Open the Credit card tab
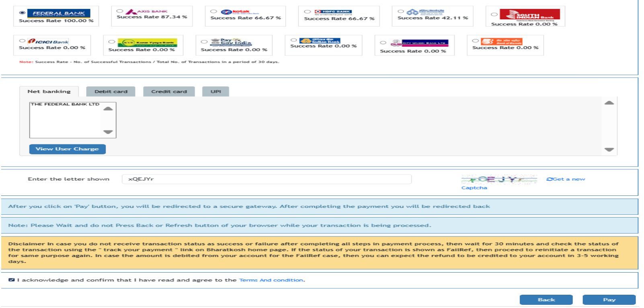Screen dimensions: 644x308 click(169, 92)
